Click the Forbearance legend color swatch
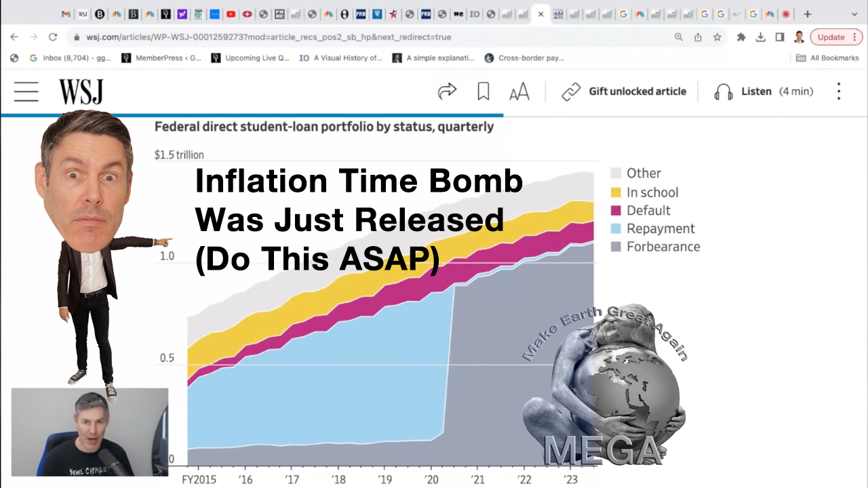 (616, 247)
